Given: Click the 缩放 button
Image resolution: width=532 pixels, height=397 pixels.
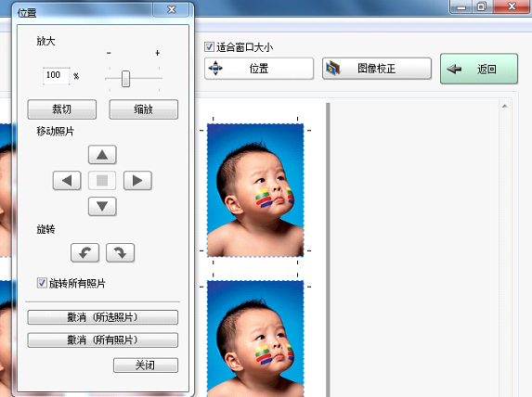Looking at the screenshot, I should (144, 109).
